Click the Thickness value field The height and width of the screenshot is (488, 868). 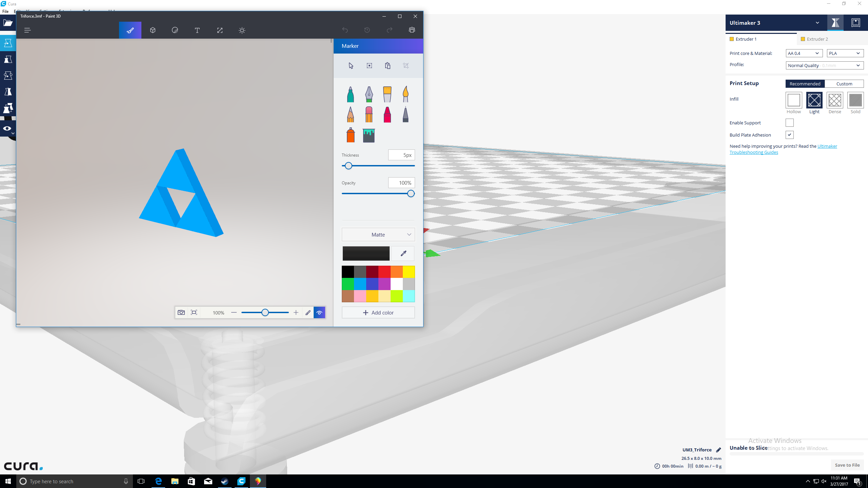click(x=401, y=155)
